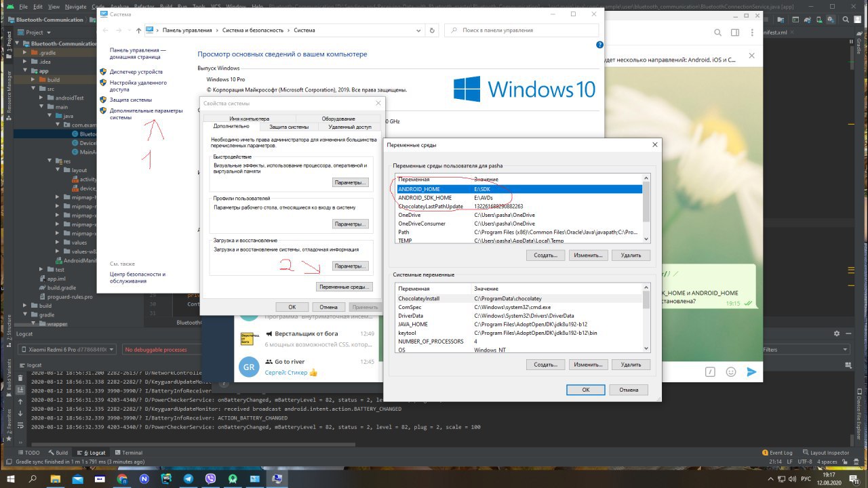Screen dimensions: 868x488
Task: Switch to the Удаленный доступ tab
Action: [x=350, y=127]
